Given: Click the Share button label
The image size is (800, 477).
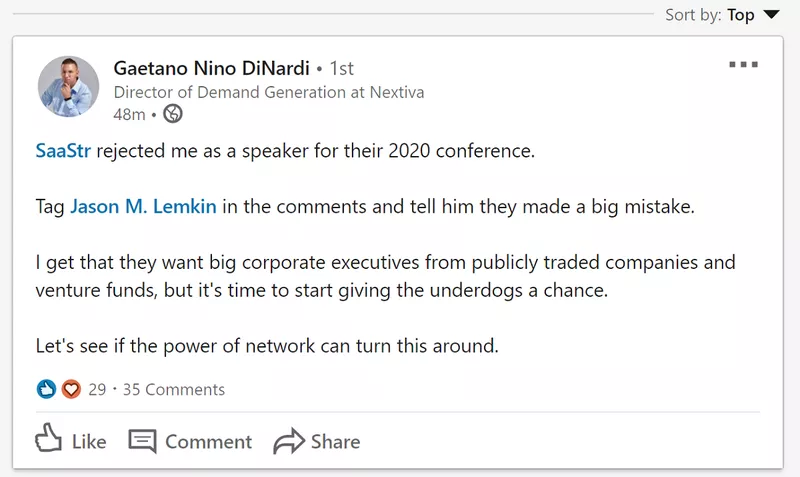Looking at the screenshot, I should coord(336,441).
